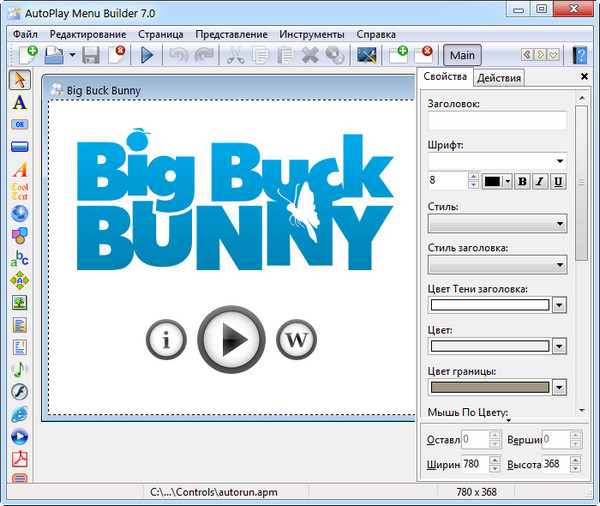The height and width of the screenshot is (506, 600).
Task: Toggle Italic font style
Action: pyautogui.click(x=539, y=181)
